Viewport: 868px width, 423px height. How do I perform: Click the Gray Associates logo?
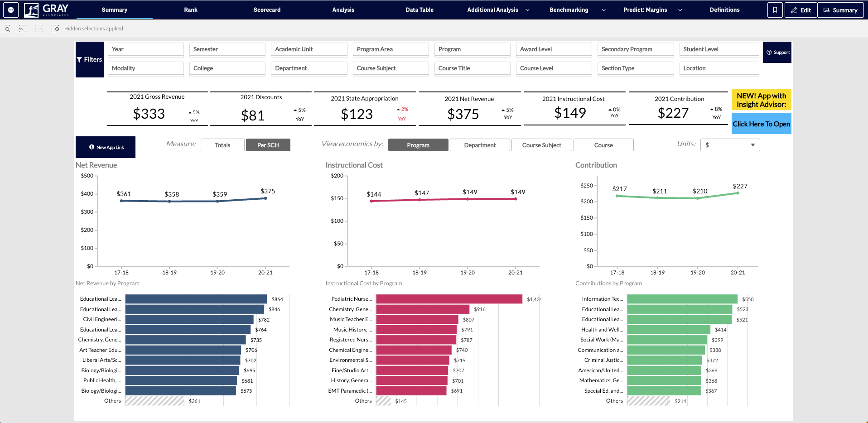pos(47,10)
